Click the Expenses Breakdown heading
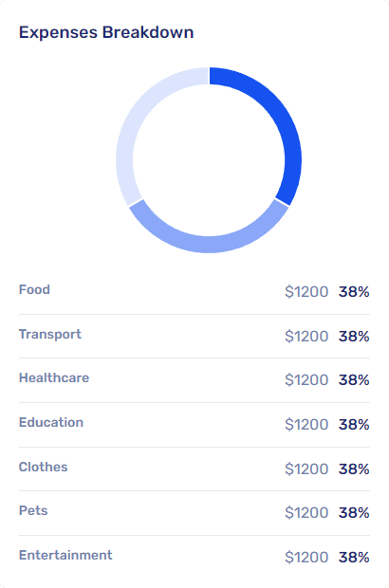The width and height of the screenshot is (389, 588). 106,32
